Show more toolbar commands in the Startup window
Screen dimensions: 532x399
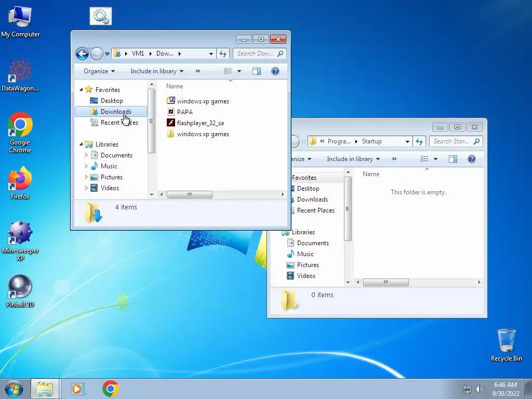tap(394, 159)
